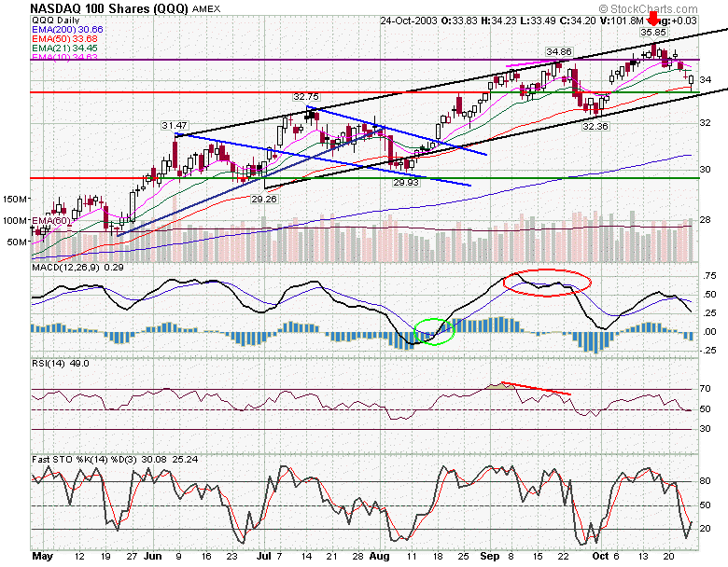The height and width of the screenshot is (567, 728).
Task: Click the RSI(14) 49.0 indicator label
Action: pyautogui.click(x=61, y=364)
